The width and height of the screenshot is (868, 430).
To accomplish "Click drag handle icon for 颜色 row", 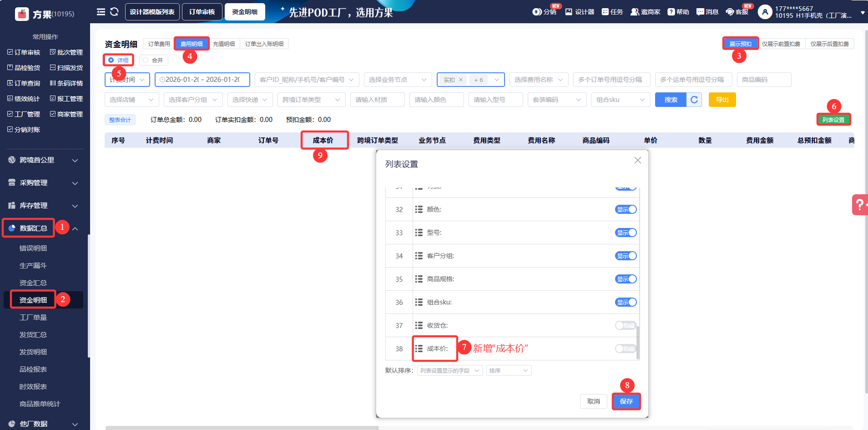I will coord(419,209).
